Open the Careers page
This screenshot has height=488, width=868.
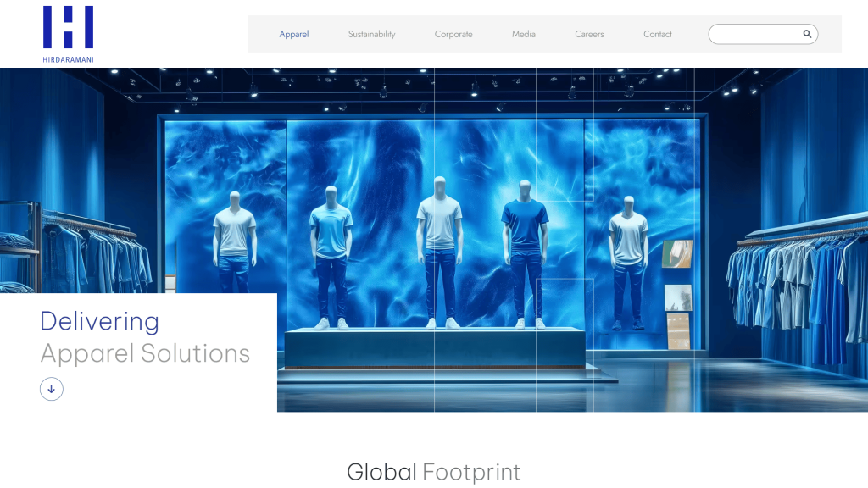click(x=589, y=34)
